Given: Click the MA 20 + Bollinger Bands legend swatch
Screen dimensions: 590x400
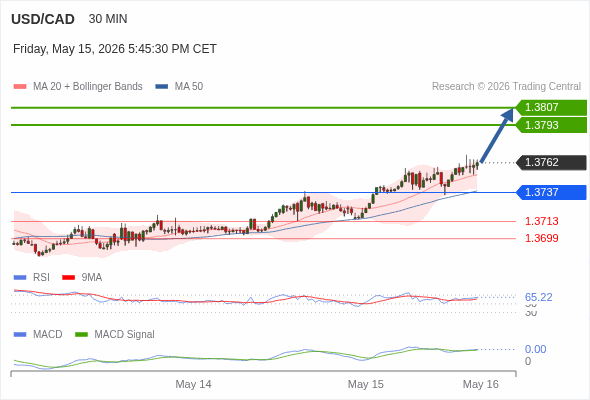Looking at the screenshot, I should point(20,87).
